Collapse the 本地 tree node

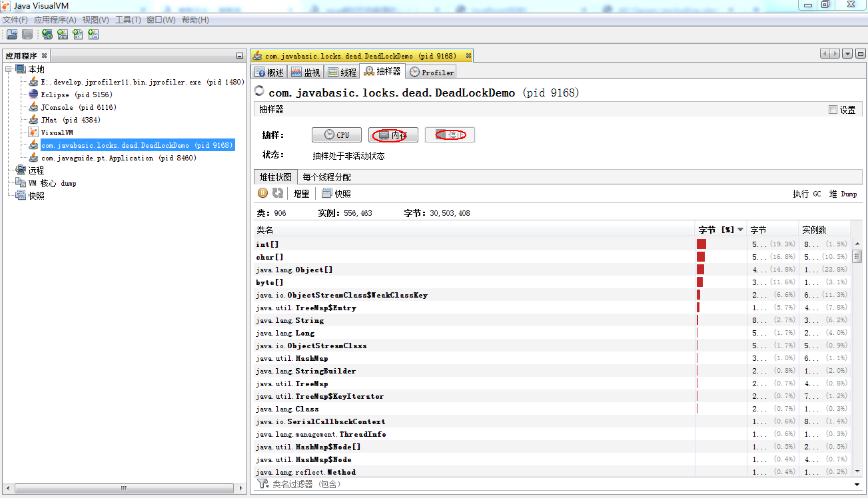pyautogui.click(x=9, y=69)
